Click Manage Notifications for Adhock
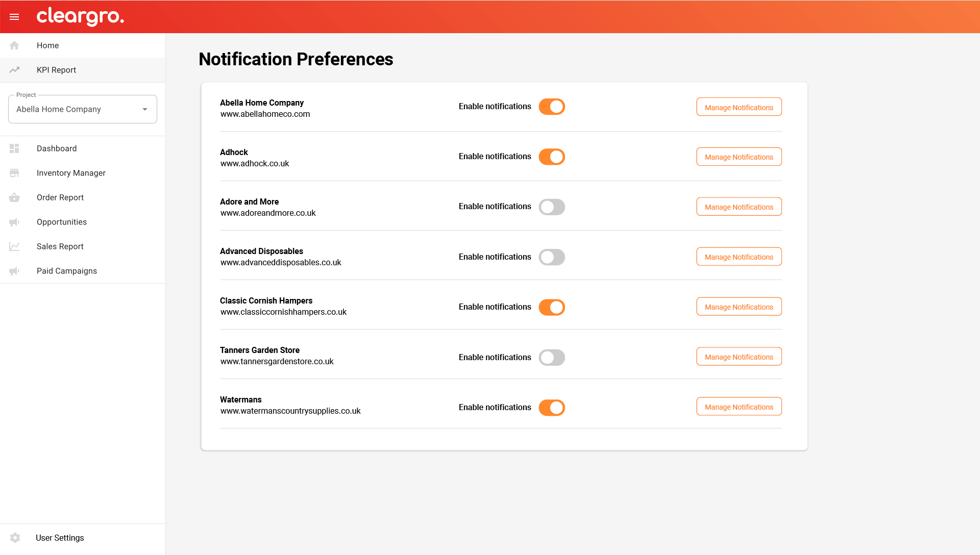Screen dimensions: 980x555 click(x=739, y=157)
